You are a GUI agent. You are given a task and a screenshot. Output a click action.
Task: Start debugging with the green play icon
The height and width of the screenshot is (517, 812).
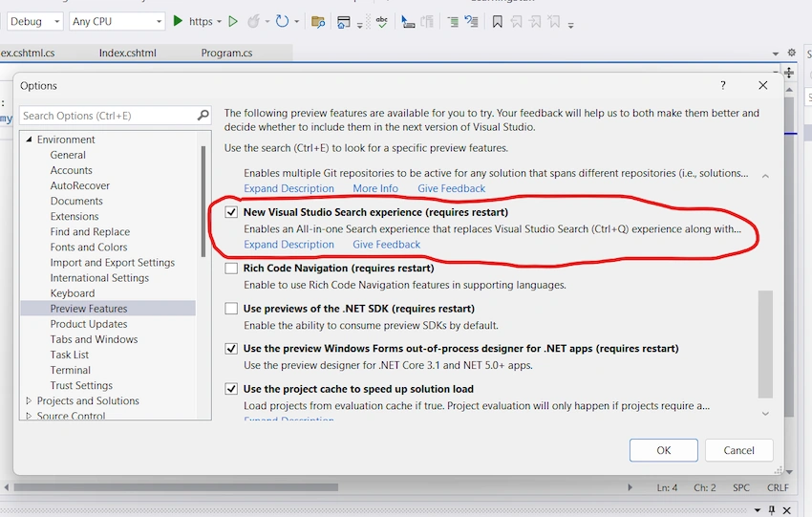pos(178,21)
